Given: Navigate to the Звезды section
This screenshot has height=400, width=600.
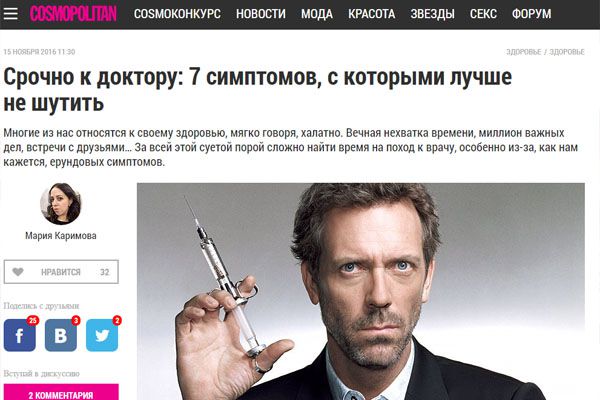Looking at the screenshot, I should [x=432, y=14].
